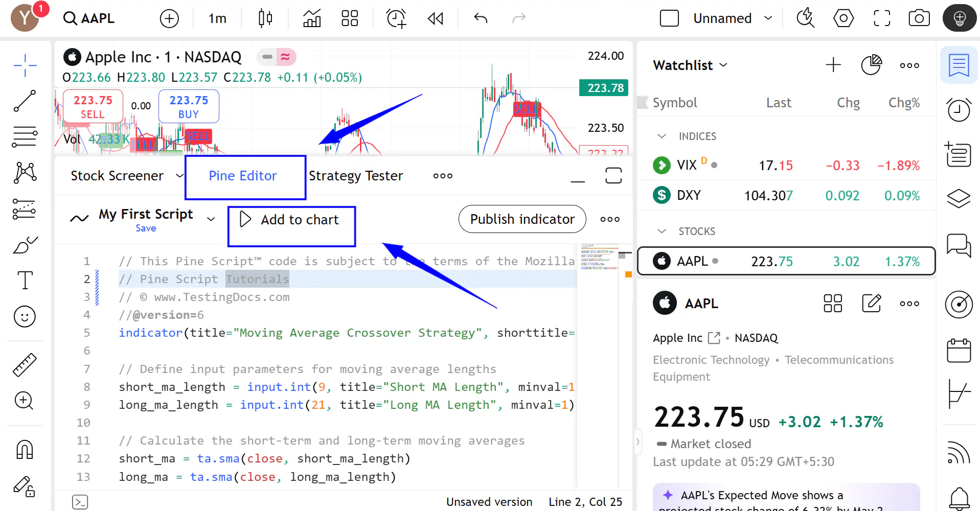Select the AAPL row in watchlist
Viewport: 980px width, 511px height.
[786, 261]
